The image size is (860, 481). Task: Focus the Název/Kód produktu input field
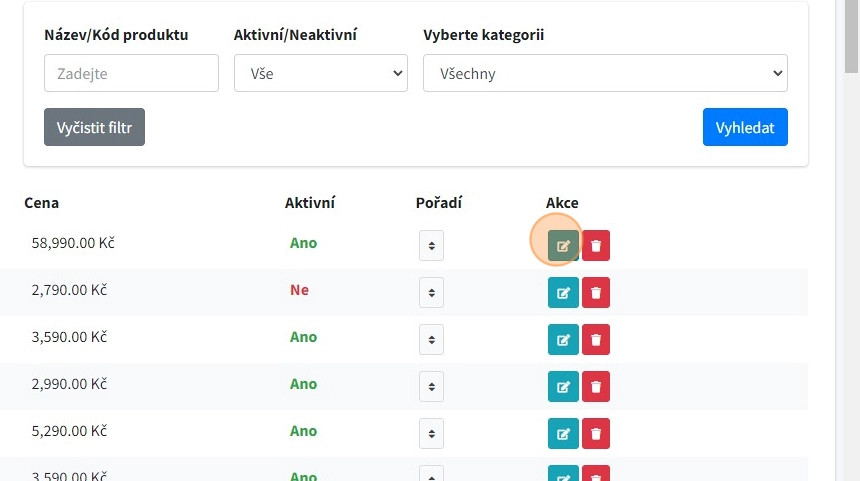pos(131,73)
